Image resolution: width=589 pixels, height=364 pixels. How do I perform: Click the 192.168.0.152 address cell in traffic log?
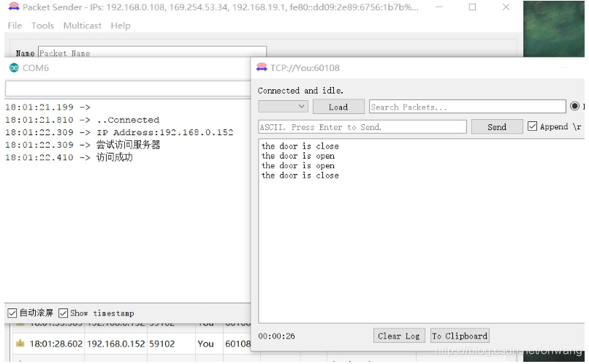[115, 344]
